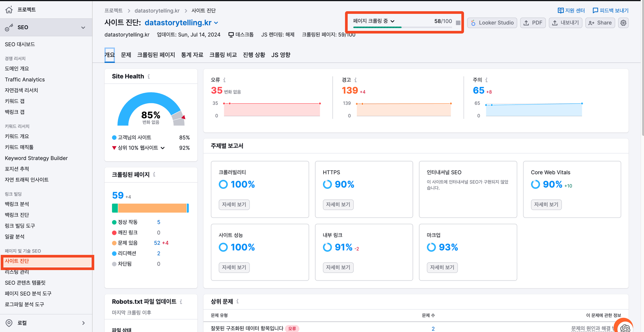Image resolution: width=644 pixels, height=332 pixels.
Task: Click the Share person-plus icon
Action: [x=591, y=23]
